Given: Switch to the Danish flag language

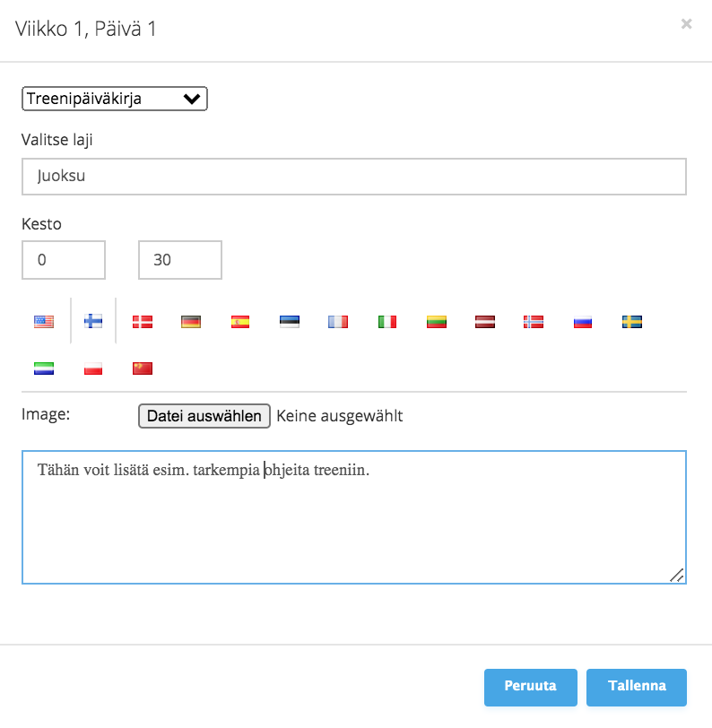Looking at the screenshot, I should tap(143, 322).
